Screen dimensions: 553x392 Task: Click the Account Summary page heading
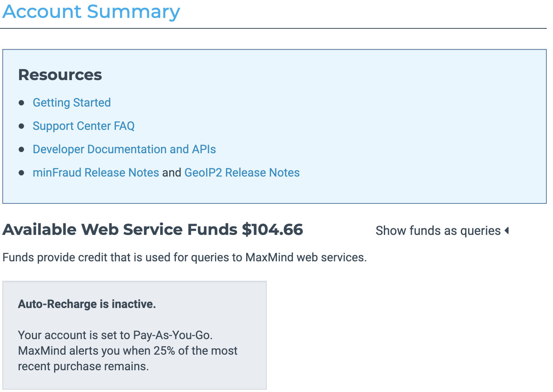(x=91, y=12)
